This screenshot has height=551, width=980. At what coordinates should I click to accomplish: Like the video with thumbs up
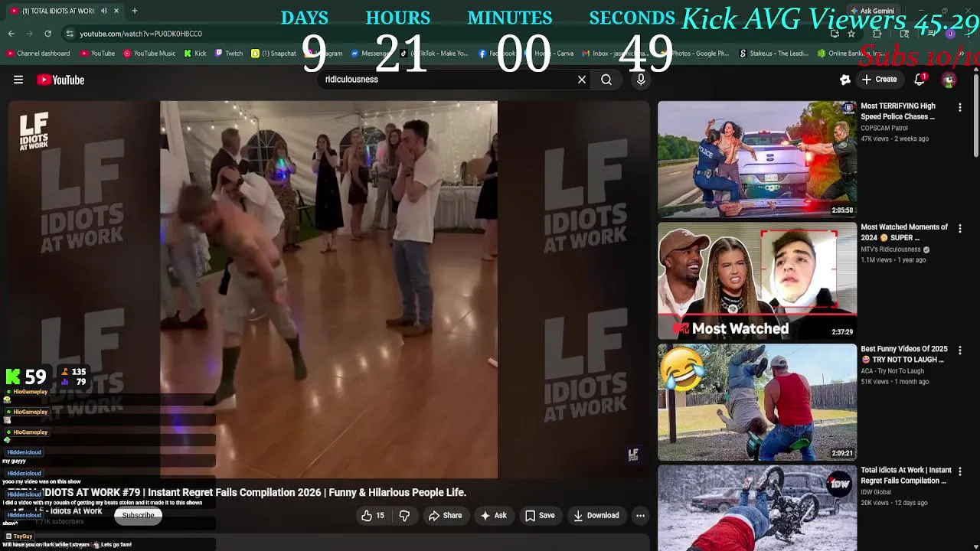373,516
